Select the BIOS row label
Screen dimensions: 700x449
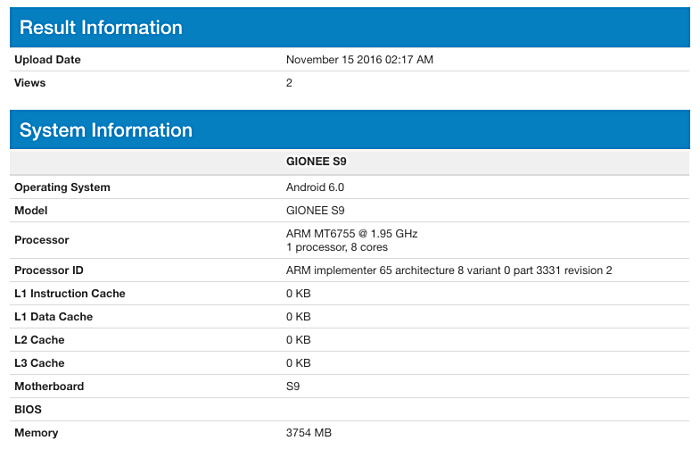[x=30, y=409]
